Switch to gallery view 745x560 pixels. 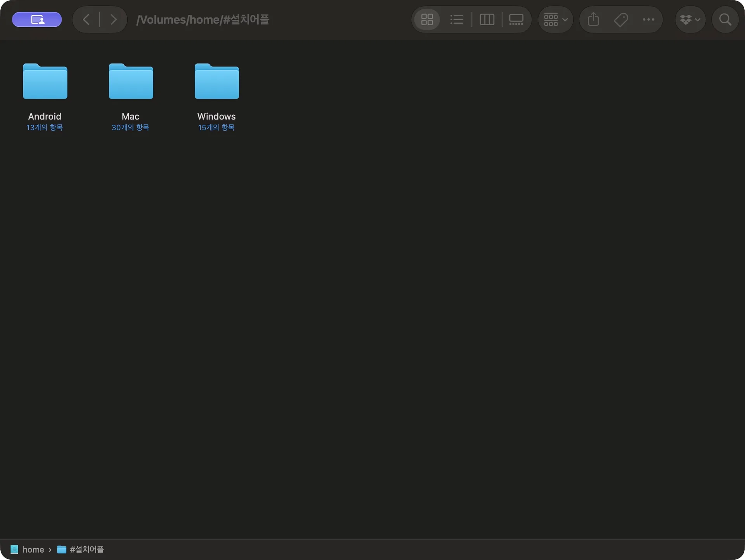pos(516,19)
